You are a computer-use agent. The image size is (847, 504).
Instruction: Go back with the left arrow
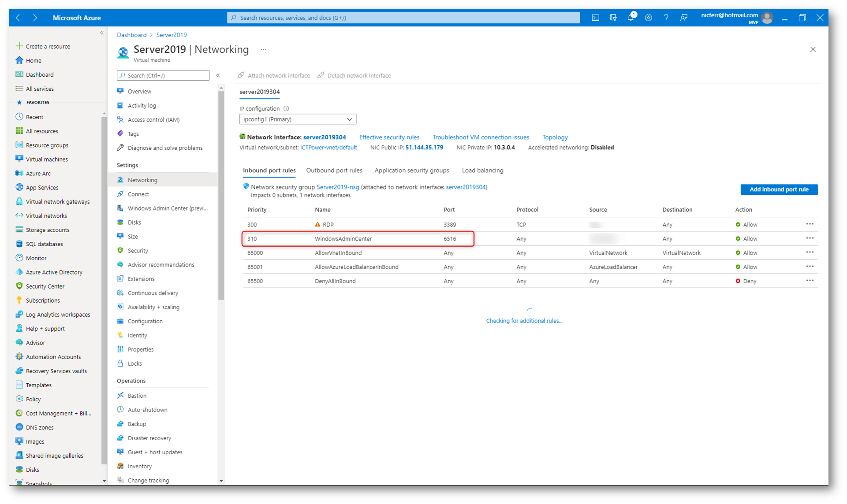[x=18, y=18]
